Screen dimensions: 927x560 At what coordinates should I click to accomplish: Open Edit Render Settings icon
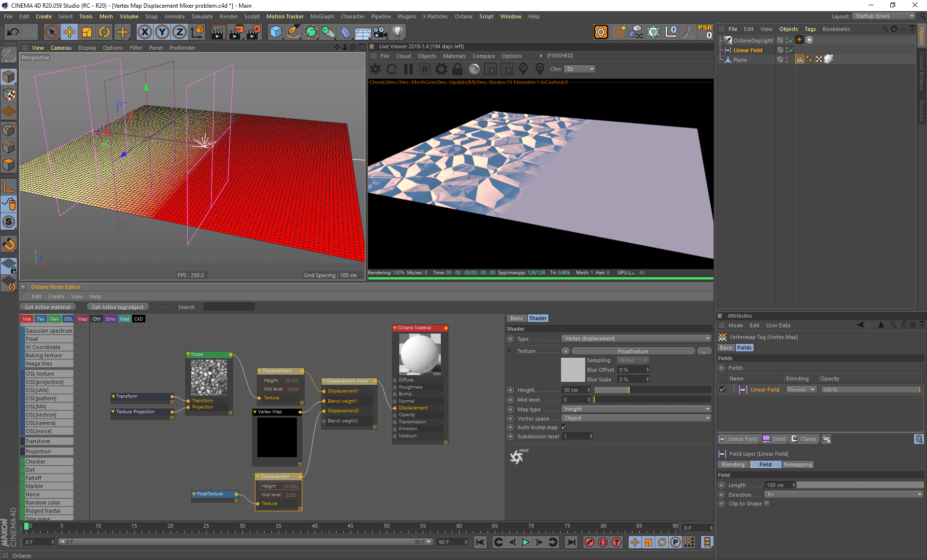pyautogui.click(x=254, y=32)
